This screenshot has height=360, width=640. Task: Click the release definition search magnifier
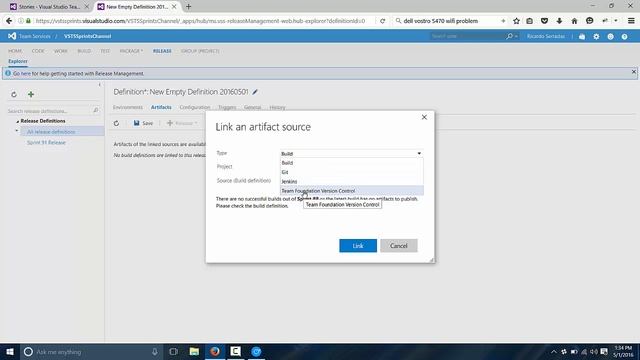pos(96,111)
